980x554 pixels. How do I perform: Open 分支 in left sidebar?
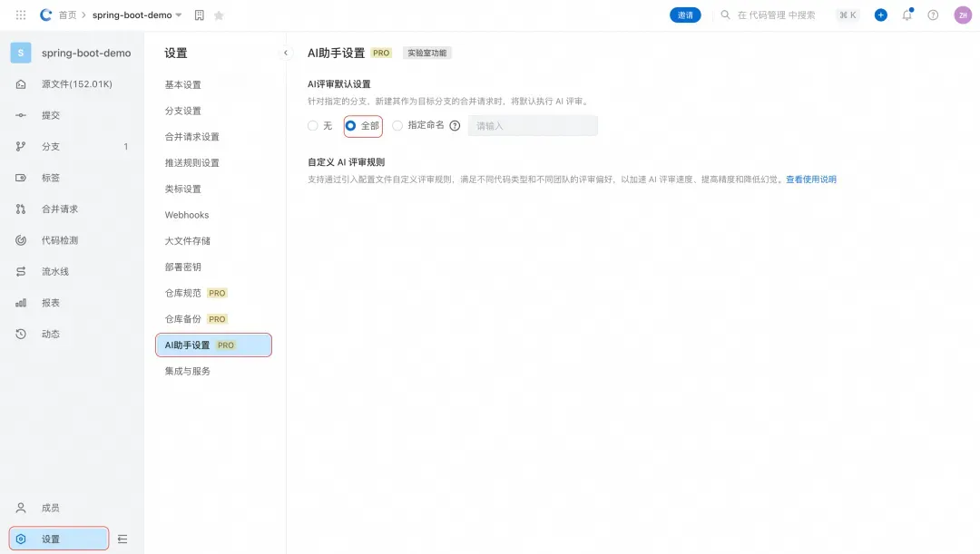[x=51, y=147]
